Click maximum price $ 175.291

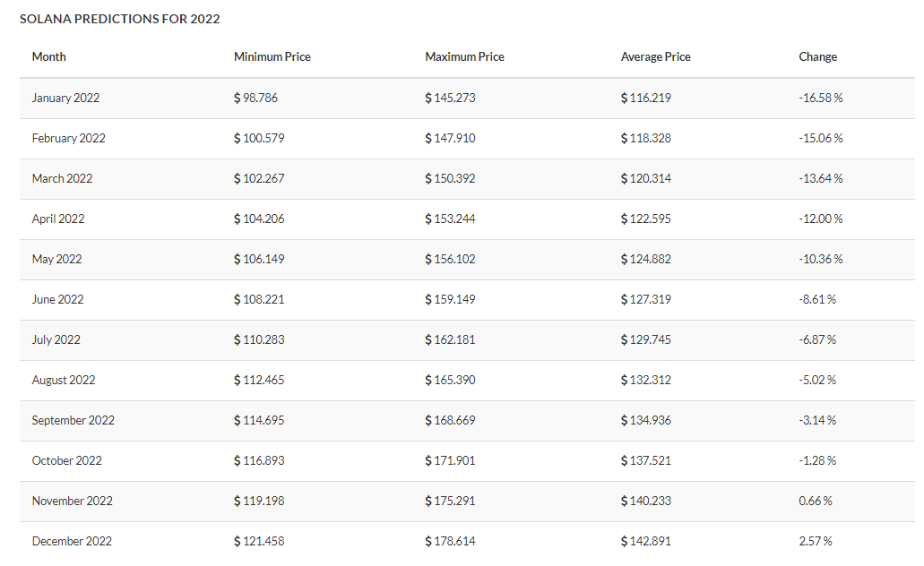(450, 501)
